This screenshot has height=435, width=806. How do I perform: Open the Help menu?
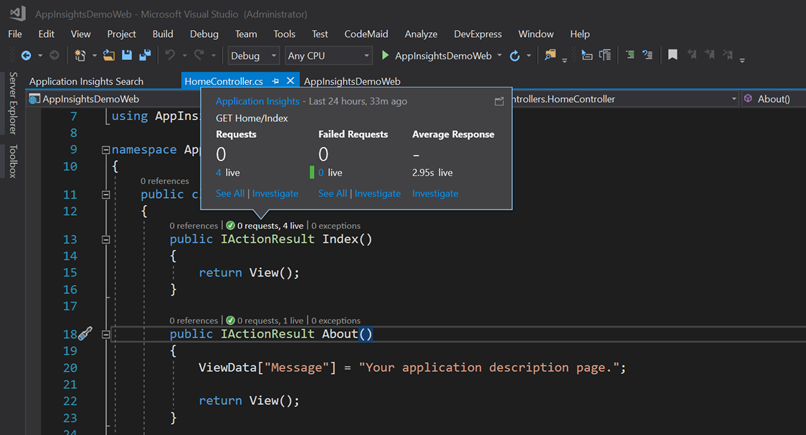point(580,34)
